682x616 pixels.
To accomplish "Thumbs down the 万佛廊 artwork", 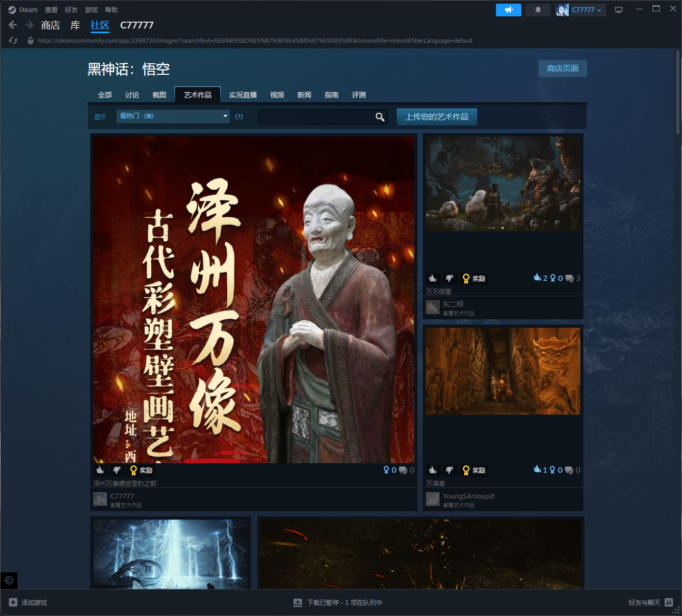I will [x=450, y=470].
